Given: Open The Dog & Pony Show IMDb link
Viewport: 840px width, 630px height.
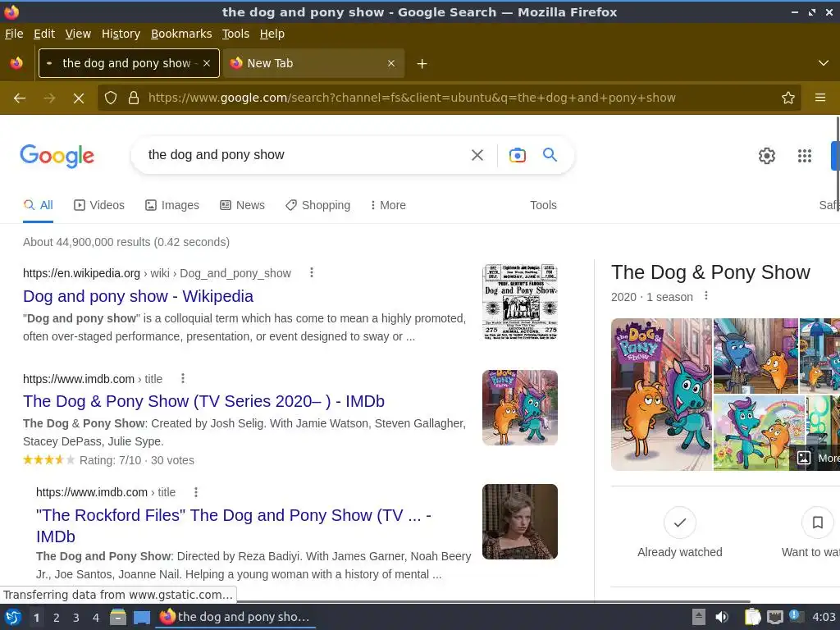Looking at the screenshot, I should coord(203,401).
